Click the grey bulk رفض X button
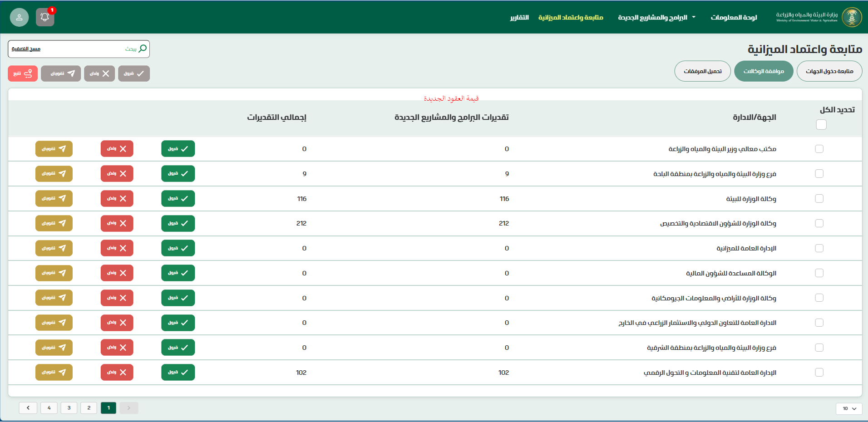This screenshot has width=868, height=422. pos(99,74)
